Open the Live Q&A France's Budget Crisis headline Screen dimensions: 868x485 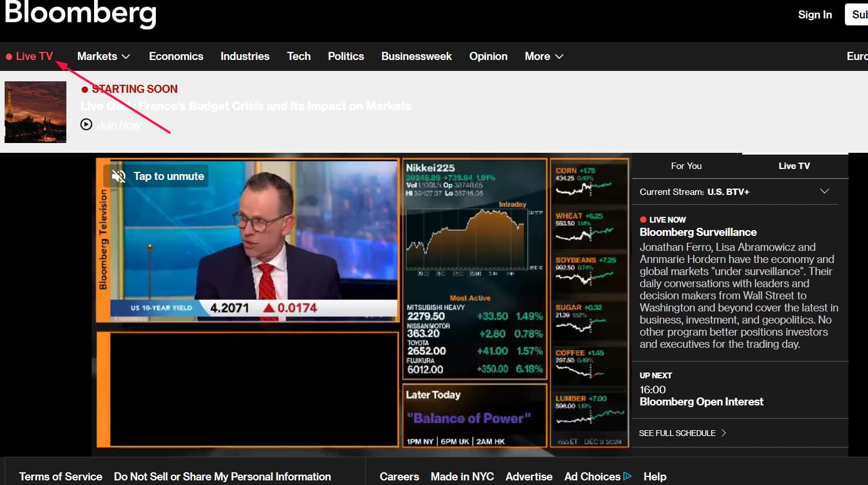click(246, 106)
